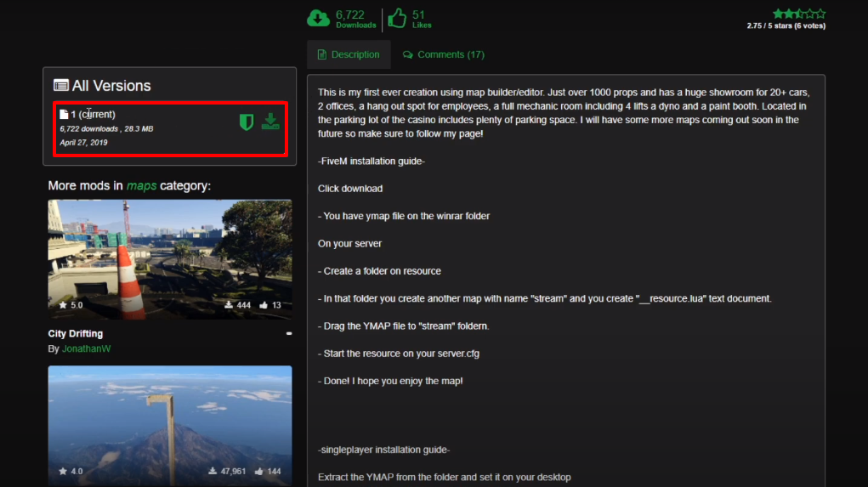Open the mountain tower mod thumbnail
The image size is (868, 487).
170,426
